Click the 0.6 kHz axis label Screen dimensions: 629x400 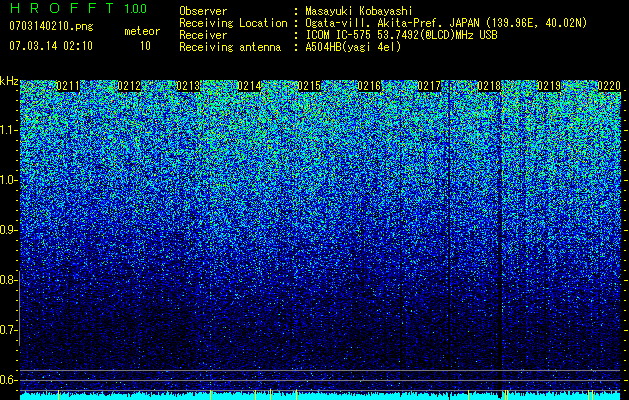(8, 380)
